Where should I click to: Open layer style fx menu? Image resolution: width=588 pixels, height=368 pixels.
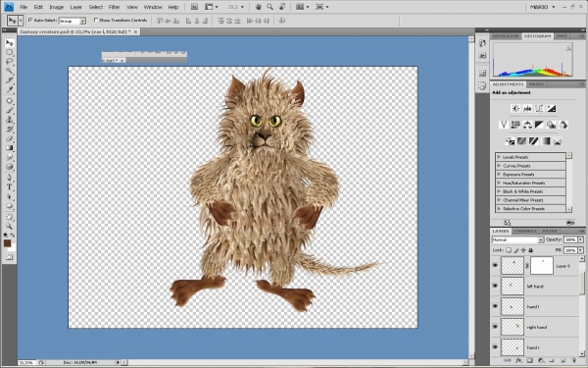[x=518, y=360]
